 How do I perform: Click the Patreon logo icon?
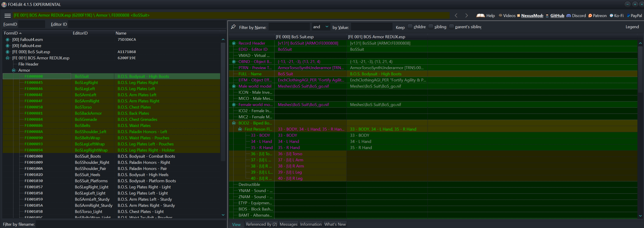click(x=590, y=15)
